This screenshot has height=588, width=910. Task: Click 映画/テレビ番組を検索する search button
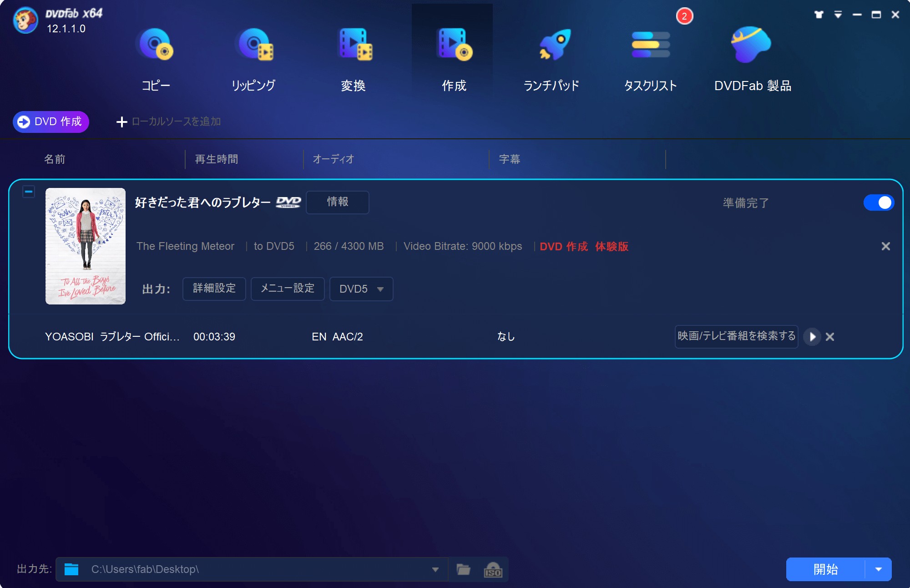(736, 336)
